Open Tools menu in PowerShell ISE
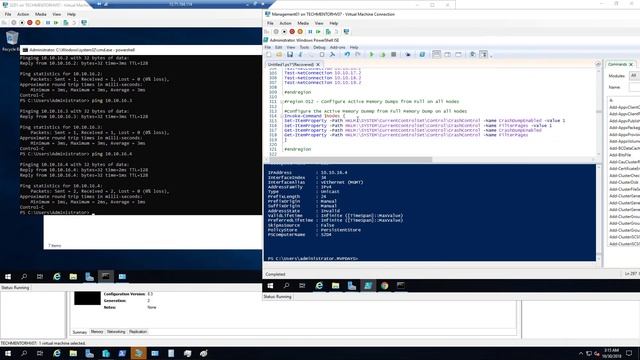Image resolution: width=640 pixels, height=360 pixels. pos(304,47)
